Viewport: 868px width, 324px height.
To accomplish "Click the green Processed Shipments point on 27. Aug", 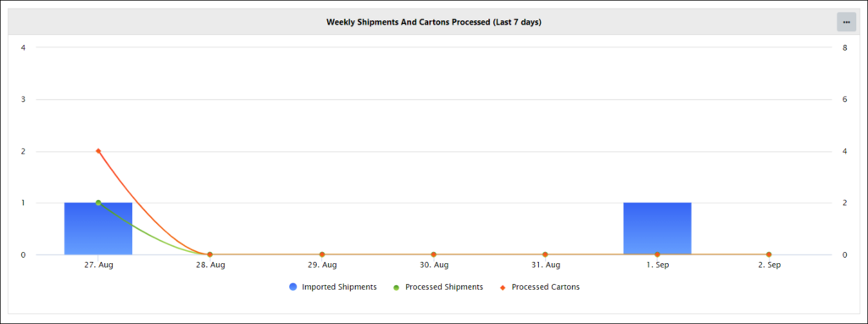I will 98,203.
